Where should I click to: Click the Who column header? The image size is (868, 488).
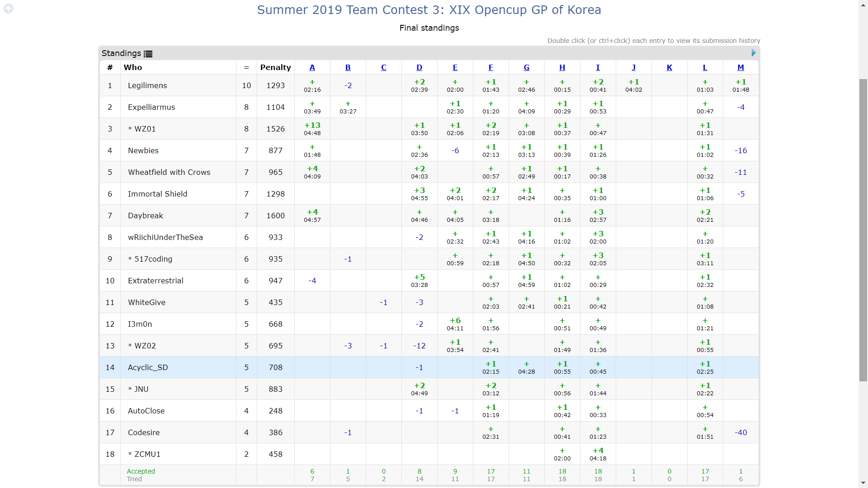(x=133, y=67)
